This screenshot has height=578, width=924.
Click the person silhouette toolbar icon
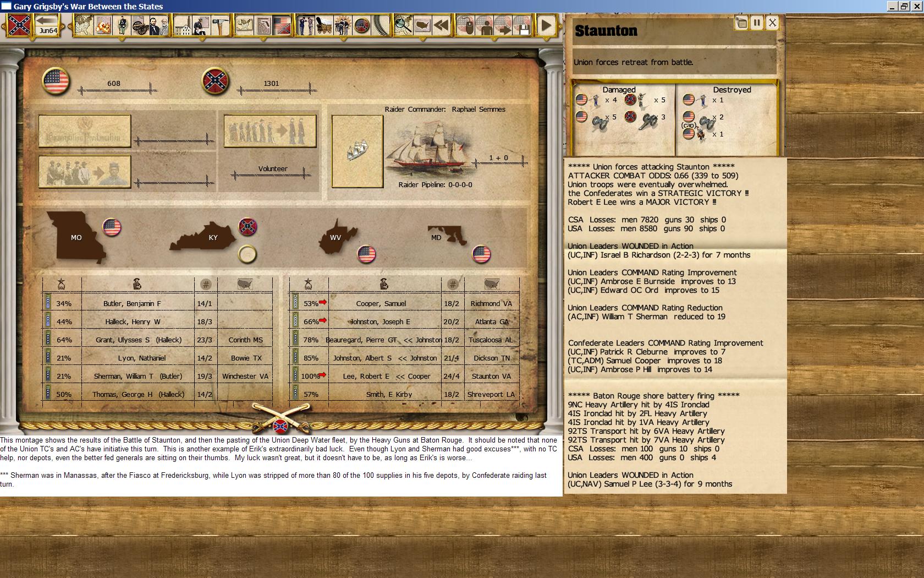click(485, 25)
